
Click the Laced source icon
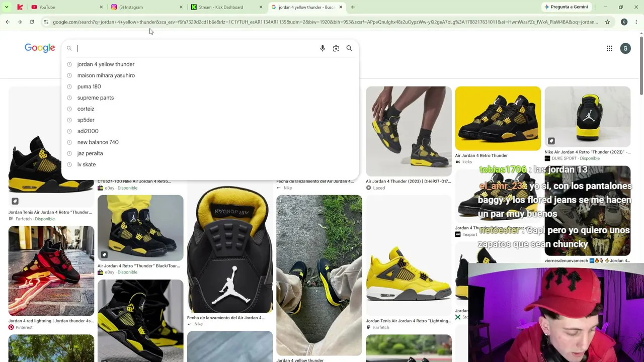tap(368, 188)
